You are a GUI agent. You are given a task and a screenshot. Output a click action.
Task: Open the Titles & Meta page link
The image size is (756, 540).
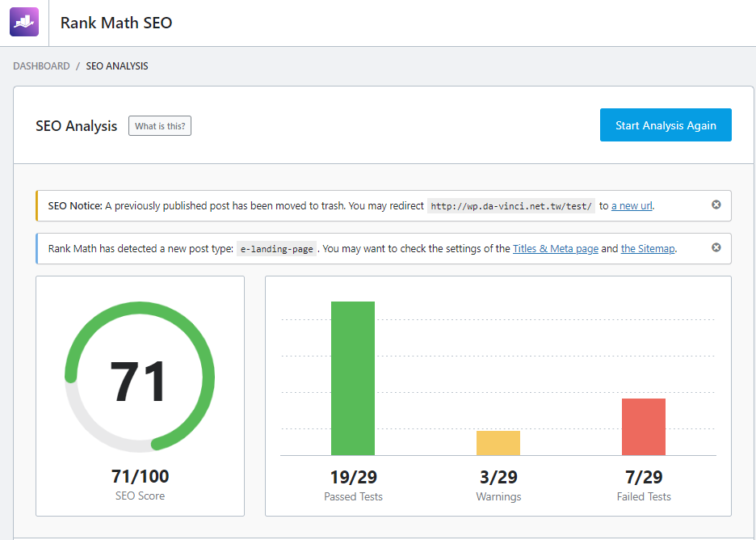(556, 249)
